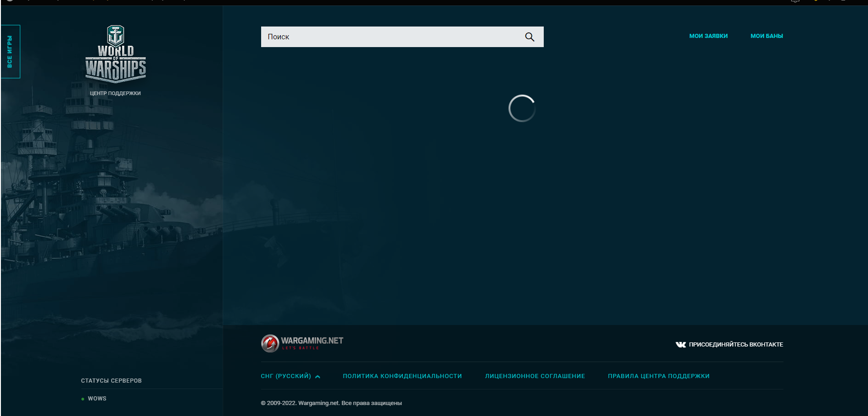868x416 pixels.
Task: Click the СТАТУСЫ СЕРВЕРОВ heading
Action: pos(111,381)
